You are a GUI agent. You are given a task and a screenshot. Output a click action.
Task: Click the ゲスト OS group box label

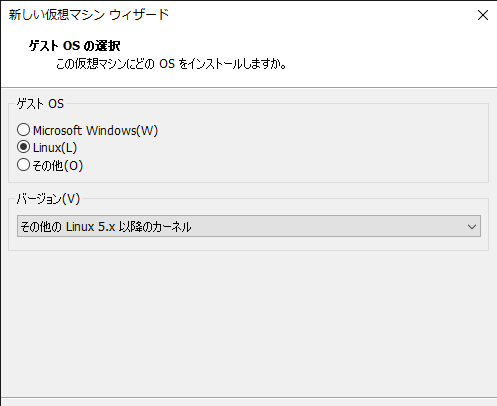pos(40,104)
